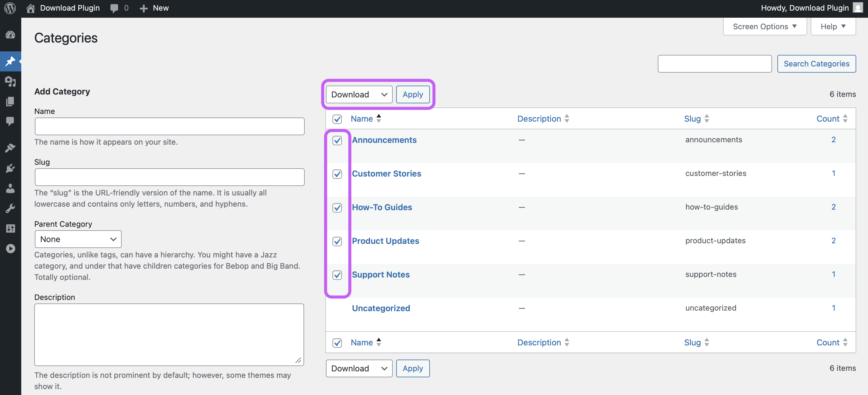Click the Apply button next to Download
Viewport: 868px width, 395px height.
pyautogui.click(x=413, y=94)
